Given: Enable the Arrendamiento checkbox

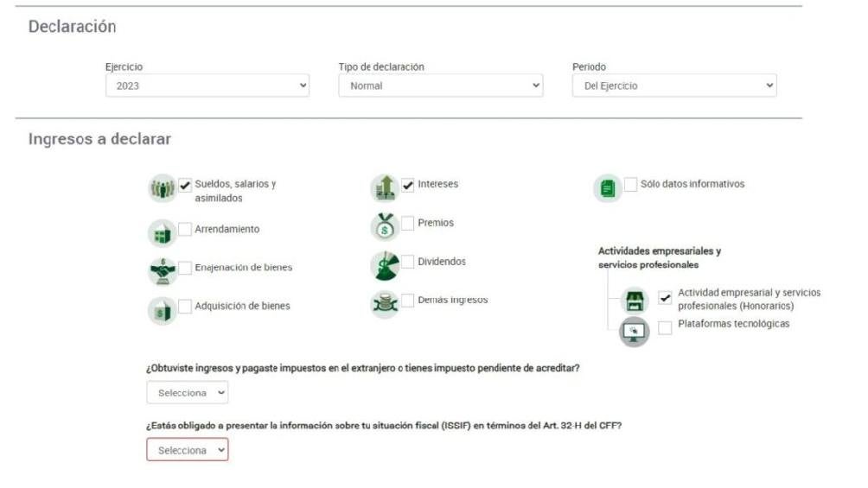Looking at the screenshot, I should (x=185, y=230).
